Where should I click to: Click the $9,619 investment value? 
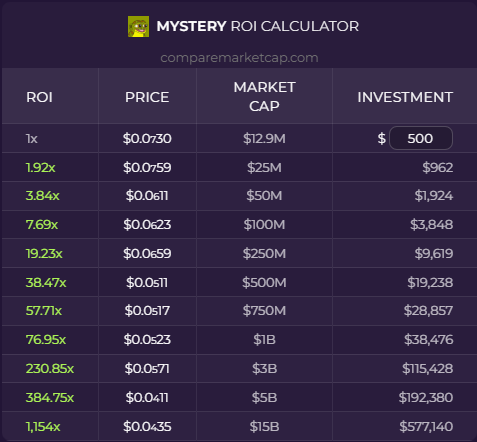tap(434, 254)
